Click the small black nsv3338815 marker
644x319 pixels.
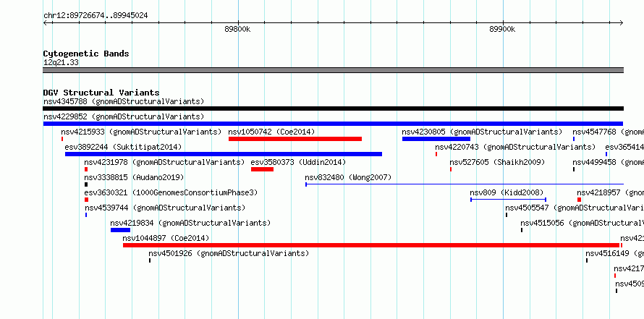click(86, 184)
